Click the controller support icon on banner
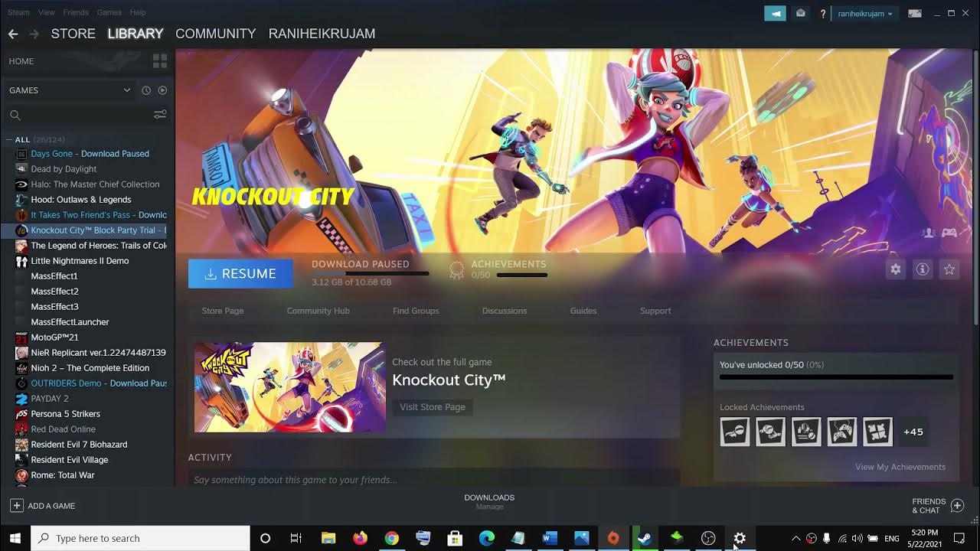This screenshot has width=980, height=551. click(949, 233)
